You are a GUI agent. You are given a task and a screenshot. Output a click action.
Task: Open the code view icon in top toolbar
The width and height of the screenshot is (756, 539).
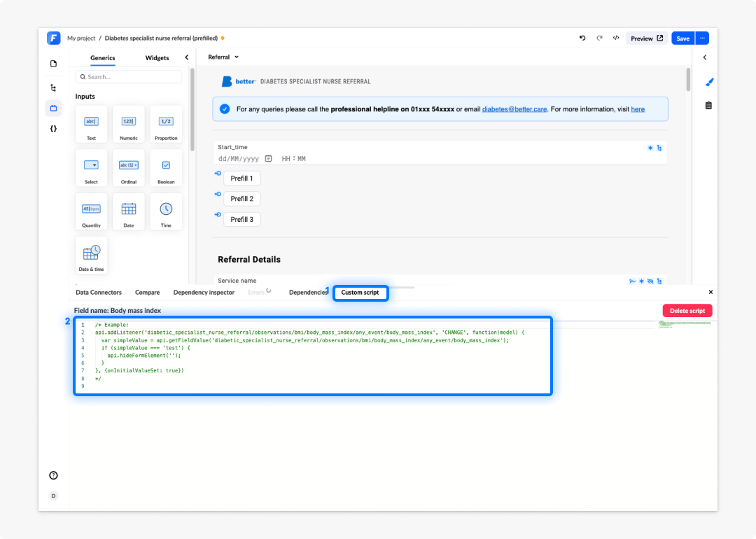pyautogui.click(x=616, y=38)
